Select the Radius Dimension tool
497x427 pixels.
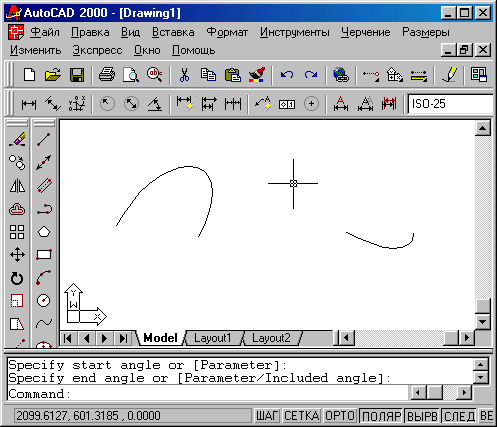pos(107,104)
